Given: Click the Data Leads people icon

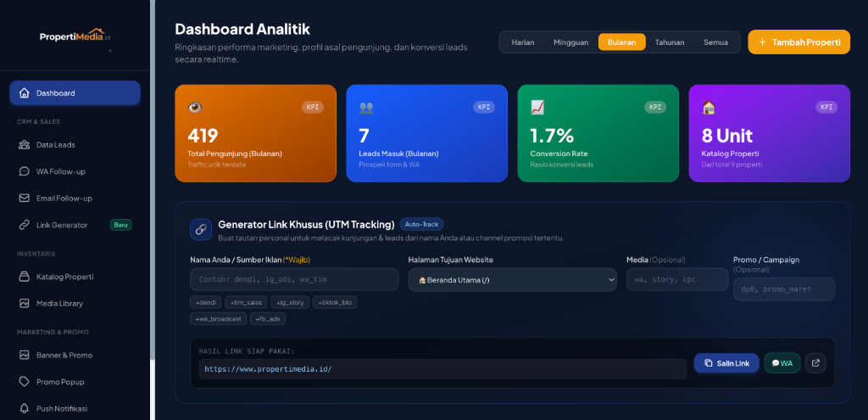Looking at the screenshot, I should point(25,144).
